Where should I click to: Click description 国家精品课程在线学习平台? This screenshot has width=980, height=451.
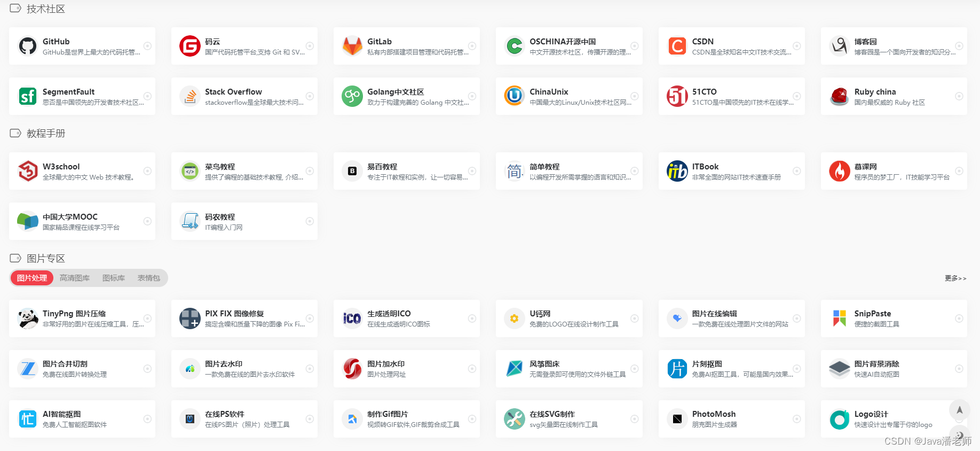coord(81,228)
